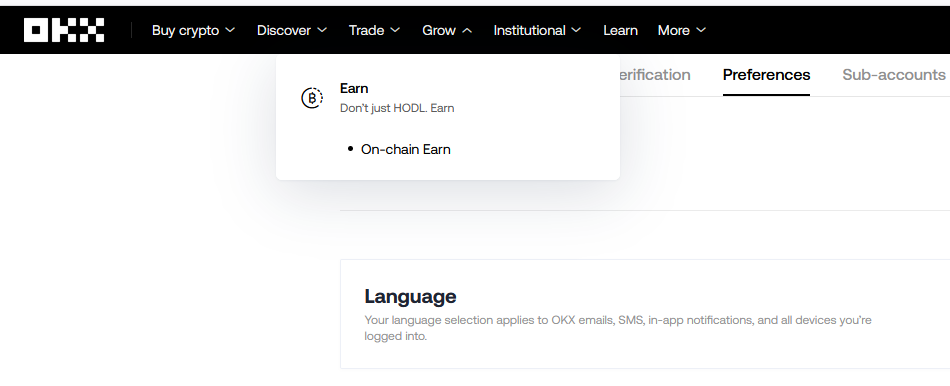Select Earn in the Grow dropdown
The image size is (950, 386).
pos(354,88)
